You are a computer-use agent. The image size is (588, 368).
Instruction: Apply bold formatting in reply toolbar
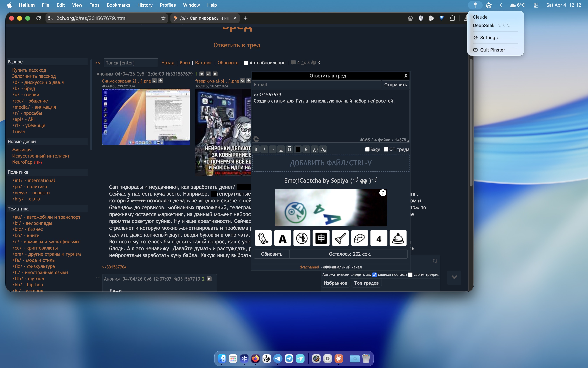(x=256, y=149)
